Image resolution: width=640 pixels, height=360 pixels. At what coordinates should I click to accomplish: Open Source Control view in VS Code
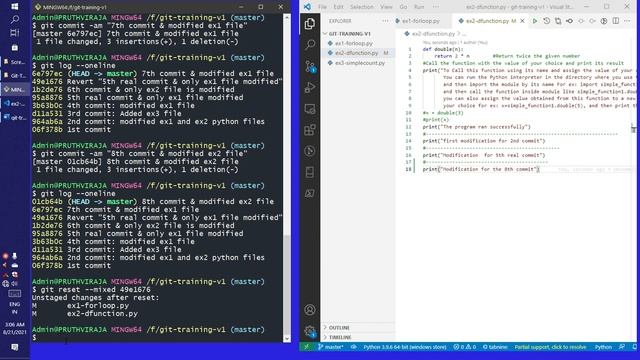pos(310,66)
